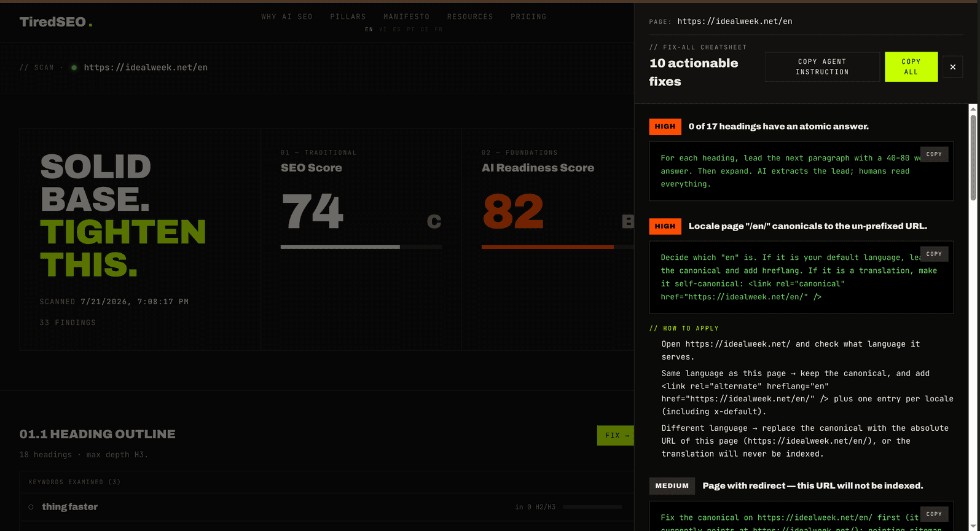Switch language to ES
The width and height of the screenshot is (980, 531).
click(397, 29)
